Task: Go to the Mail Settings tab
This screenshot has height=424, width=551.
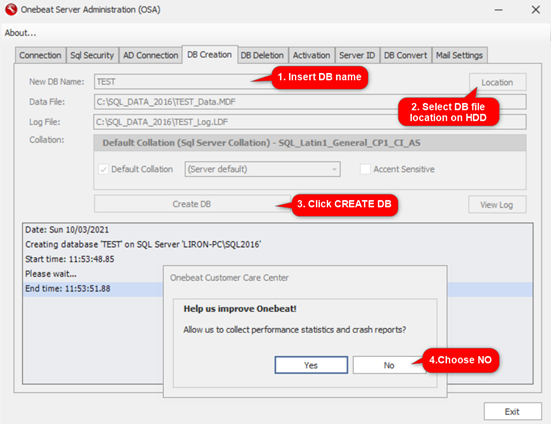Action: click(x=459, y=56)
